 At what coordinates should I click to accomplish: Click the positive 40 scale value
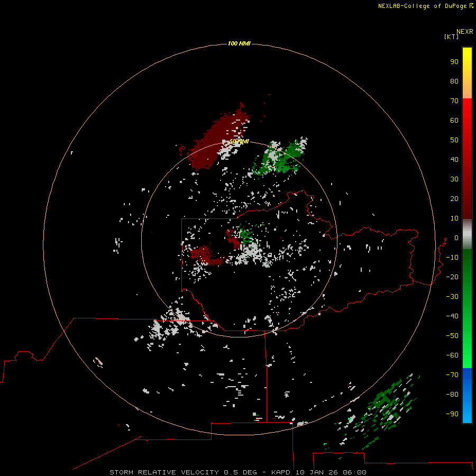coord(454,159)
